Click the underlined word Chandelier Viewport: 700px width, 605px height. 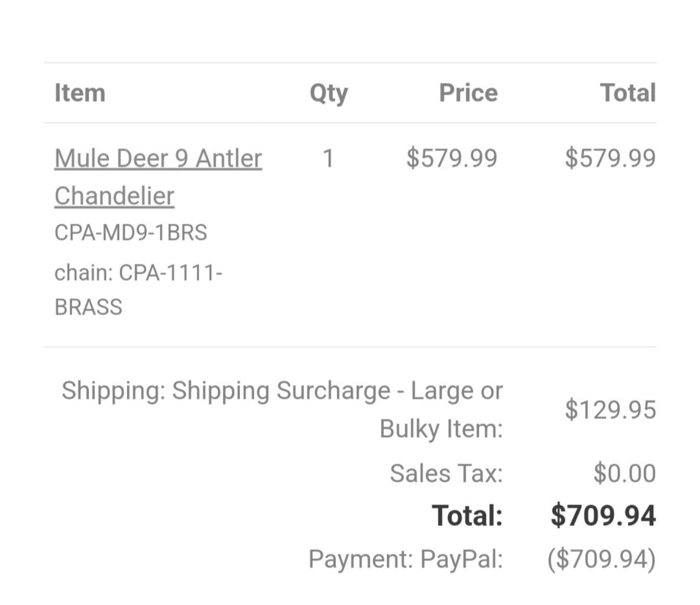(x=114, y=196)
